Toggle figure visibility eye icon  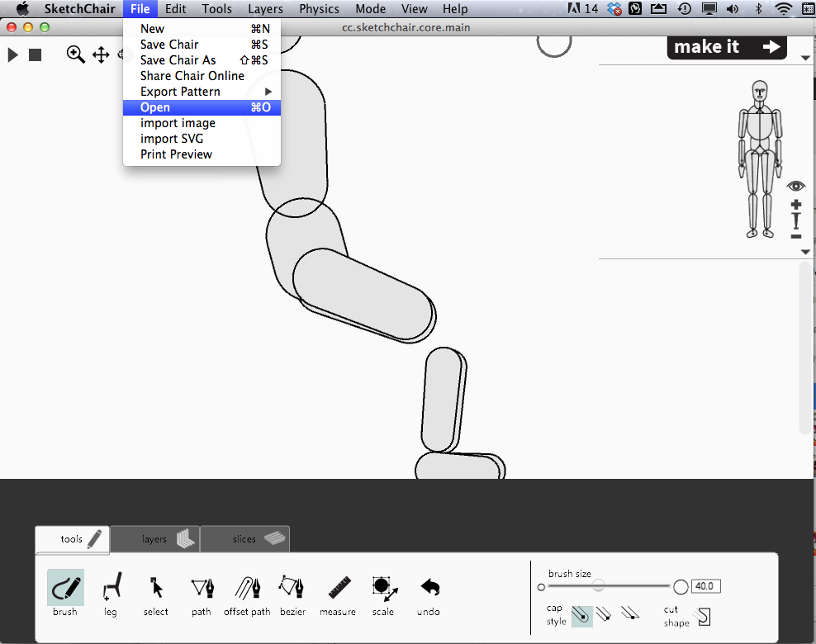click(x=795, y=186)
